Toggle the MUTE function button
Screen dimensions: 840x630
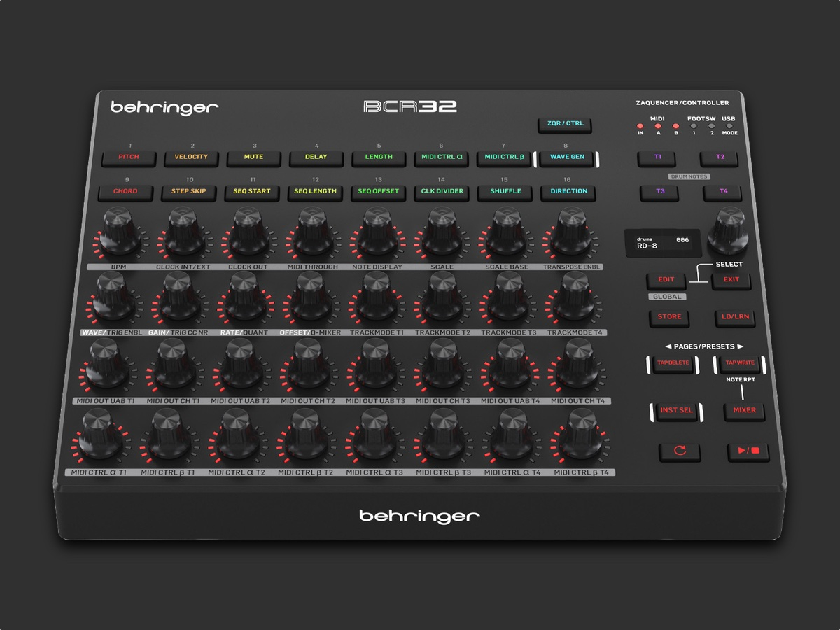point(253,157)
